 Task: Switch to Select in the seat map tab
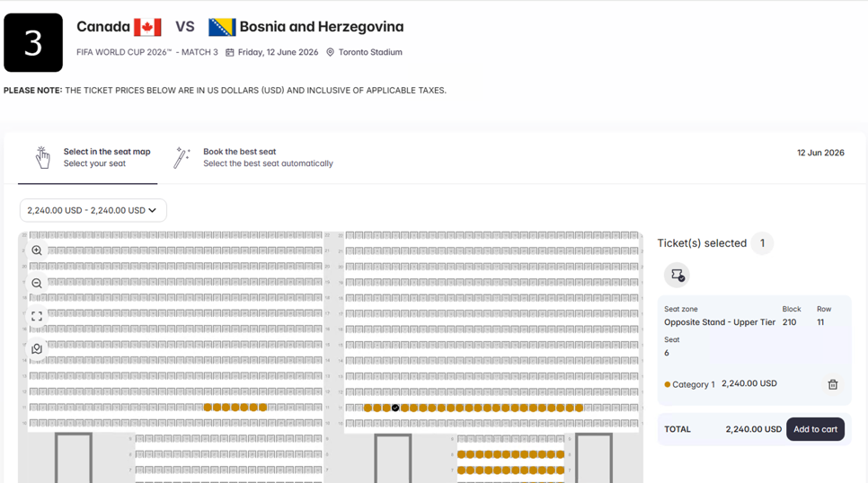pyautogui.click(x=106, y=157)
